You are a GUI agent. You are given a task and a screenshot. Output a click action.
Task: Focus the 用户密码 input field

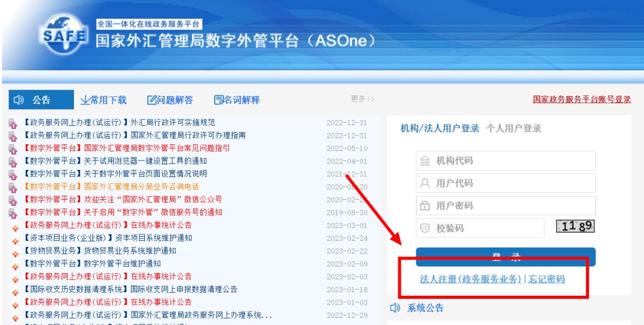[x=506, y=206]
